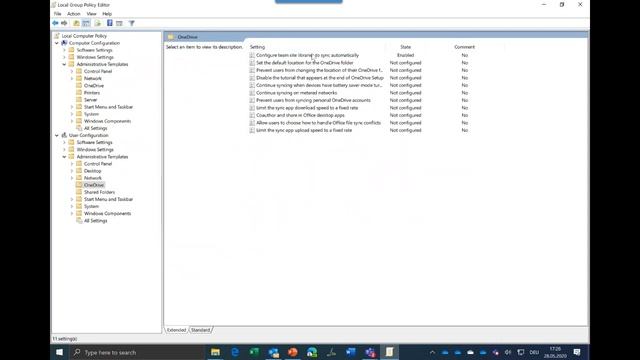The image size is (640, 360).
Task: Click the Forward arrow in the toolbar
Action: point(64,23)
